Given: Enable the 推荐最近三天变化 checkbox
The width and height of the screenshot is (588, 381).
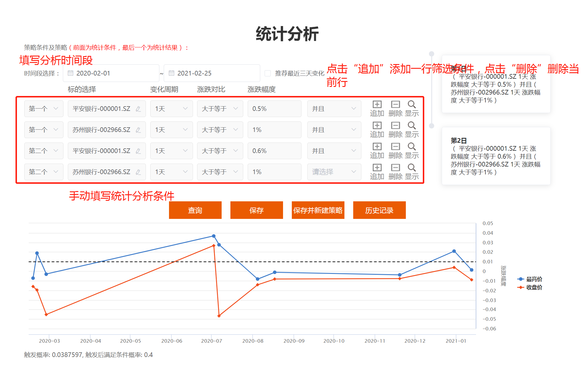Looking at the screenshot, I should tap(268, 73).
